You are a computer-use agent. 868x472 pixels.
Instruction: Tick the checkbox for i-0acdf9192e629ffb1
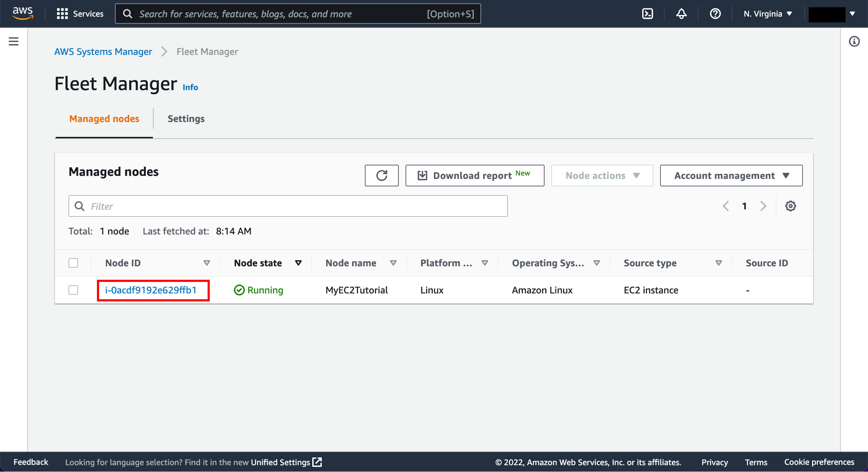73,290
